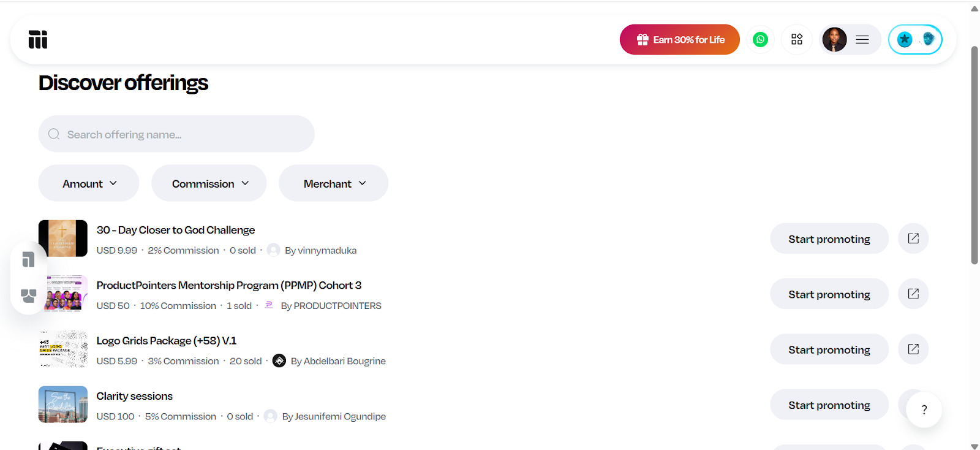The width and height of the screenshot is (980, 450).
Task: Click the site logo in the header
Action: (x=38, y=39)
